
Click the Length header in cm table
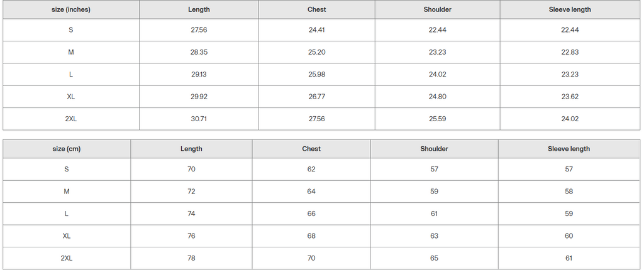191,149
